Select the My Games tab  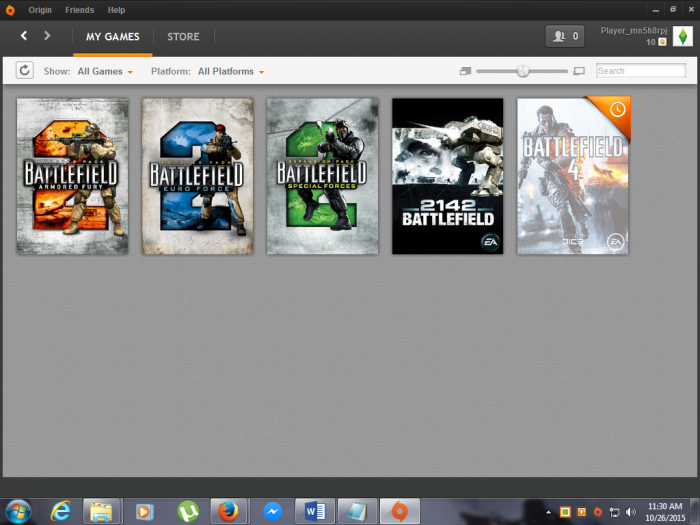[112, 37]
